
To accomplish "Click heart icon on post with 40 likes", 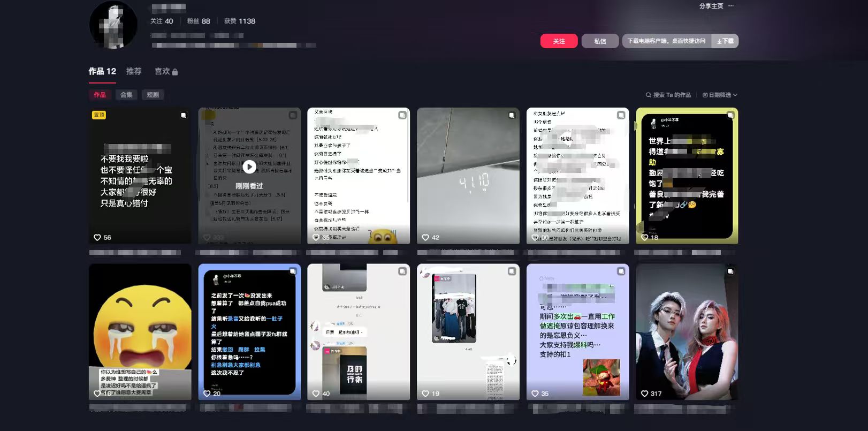I will pyautogui.click(x=316, y=394).
